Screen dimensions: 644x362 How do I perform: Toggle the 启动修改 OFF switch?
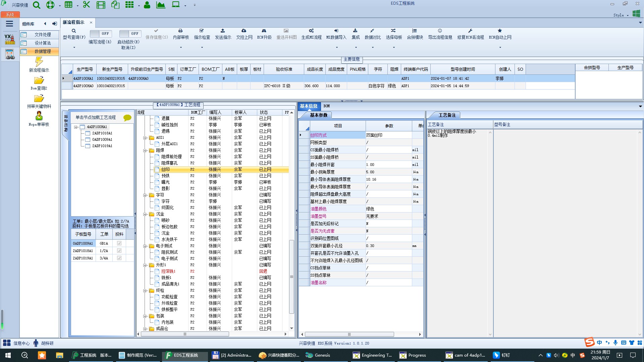(130, 34)
